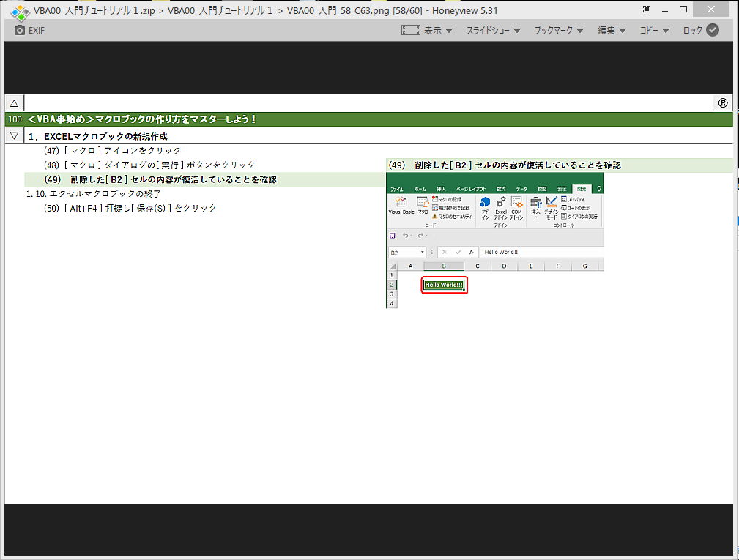The image size is (739, 560).
Task: Select the 挿入 ribbon tab
Action: pyautogui.click(x=441, y=189)
